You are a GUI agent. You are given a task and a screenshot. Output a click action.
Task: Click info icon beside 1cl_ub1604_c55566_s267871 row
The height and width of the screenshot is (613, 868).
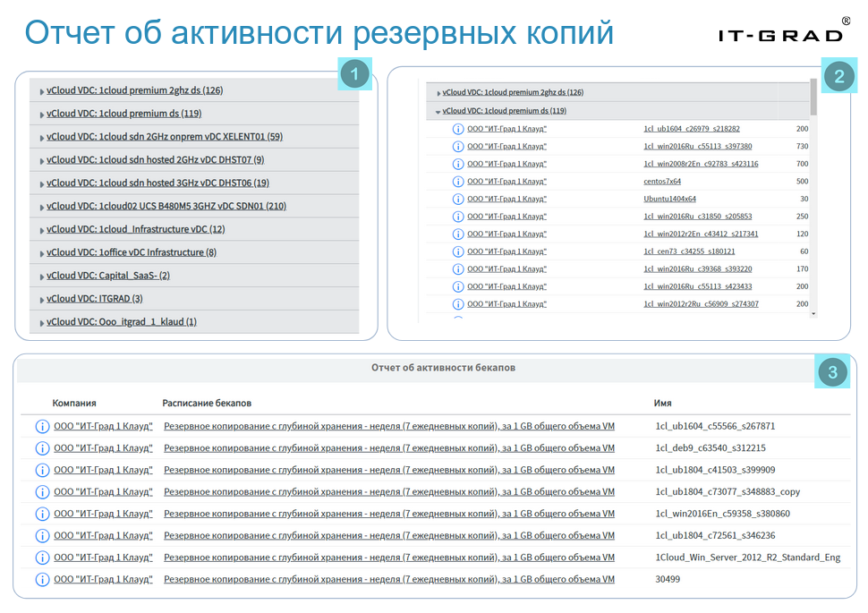point(42,426)
